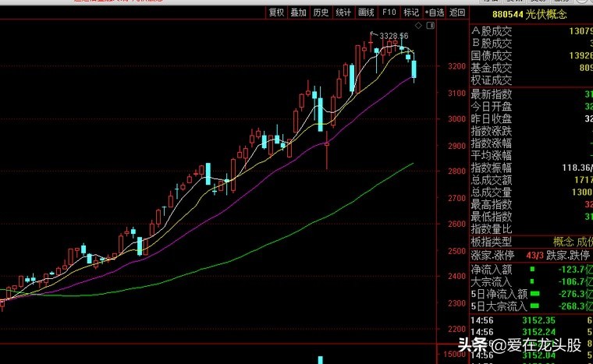Open the 历史 history view
The width and height of the screenshot is (593, 364).
(321, 12)
